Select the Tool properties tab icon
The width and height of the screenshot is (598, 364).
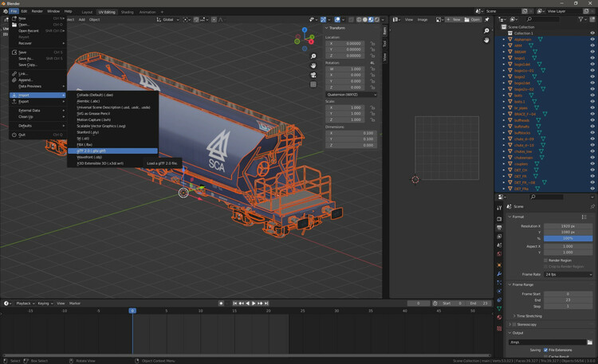[x=499, y=208]
